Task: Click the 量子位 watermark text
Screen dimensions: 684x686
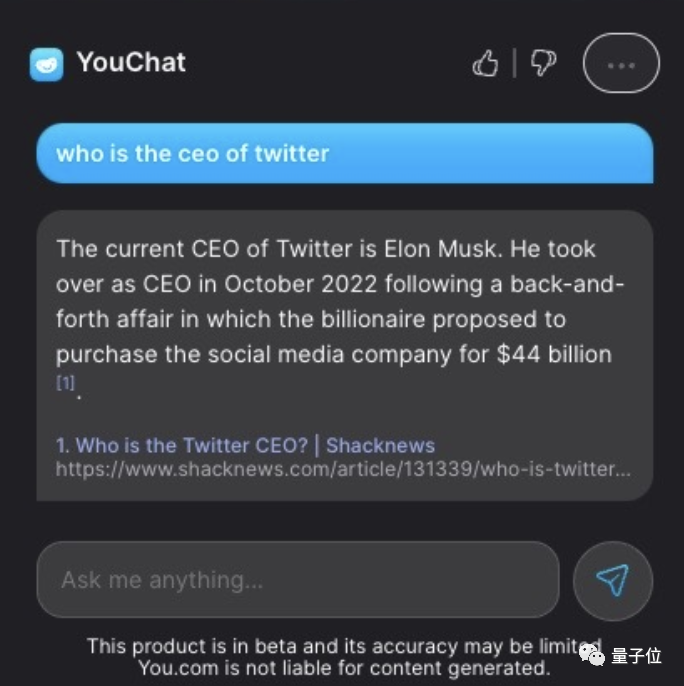Action: [x=636, y=656]
